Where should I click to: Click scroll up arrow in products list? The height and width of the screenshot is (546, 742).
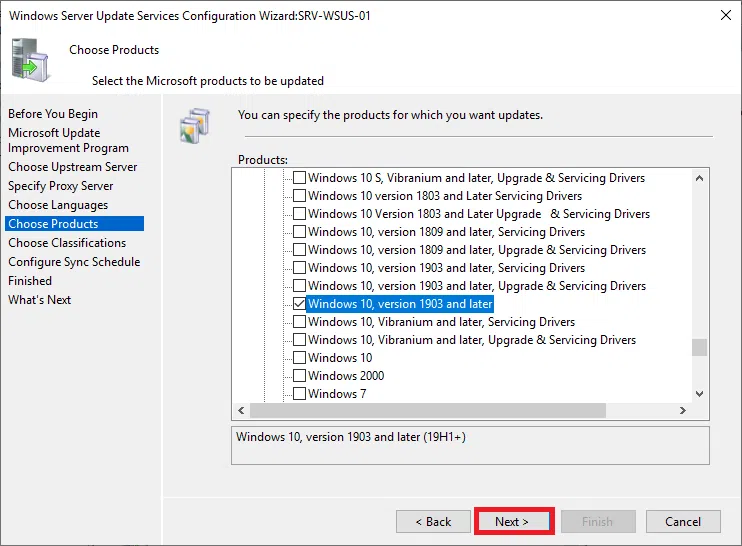click(699, 177)
